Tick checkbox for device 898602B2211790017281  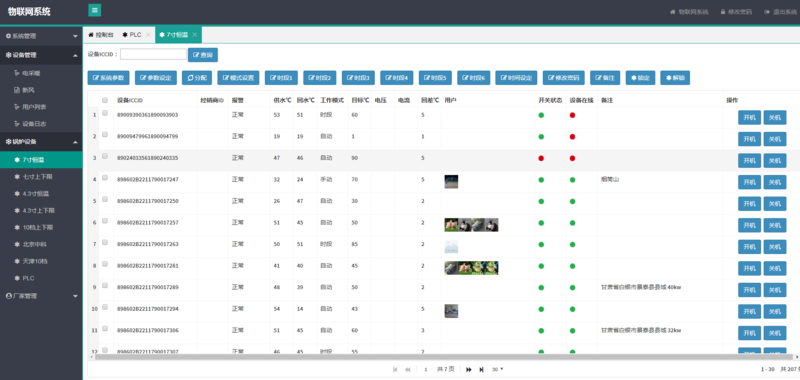click(105, 264)
